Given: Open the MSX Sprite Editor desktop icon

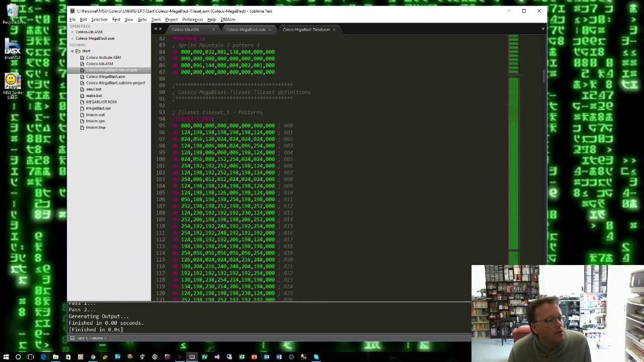Looking at the screenshot, I should pyautogui.click(x=13, y=86).
